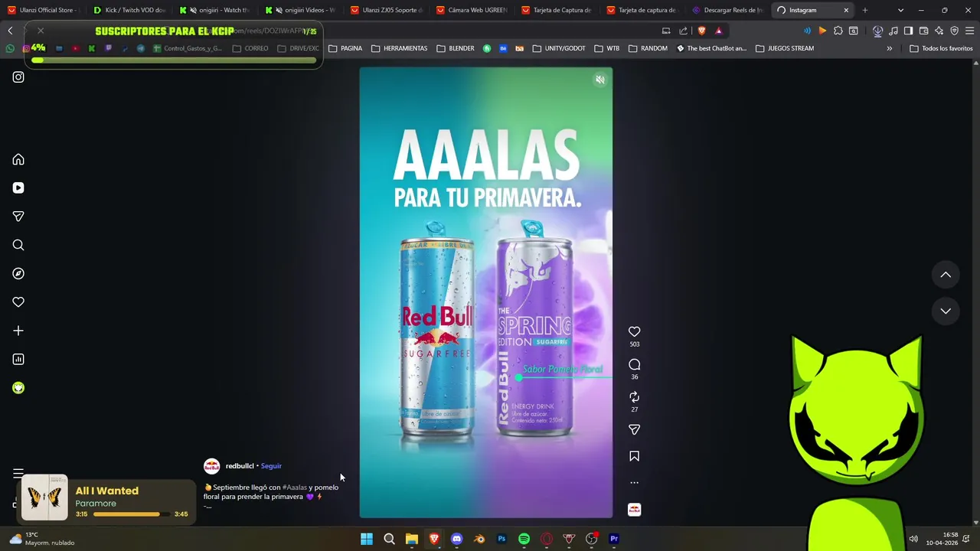Switch to the Ulanzi Official Store tab

point(44,10)
